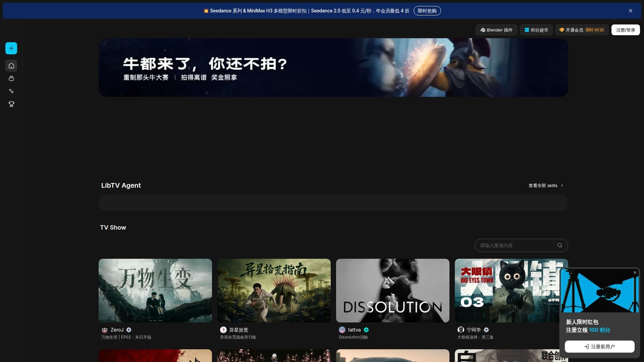
Task: Open the home icon in sidebar
Action: [x=11, y=66]
